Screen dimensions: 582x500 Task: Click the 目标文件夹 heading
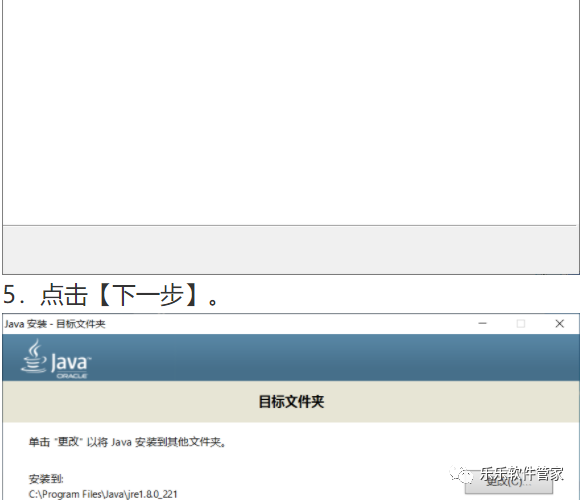coord(291,402)
